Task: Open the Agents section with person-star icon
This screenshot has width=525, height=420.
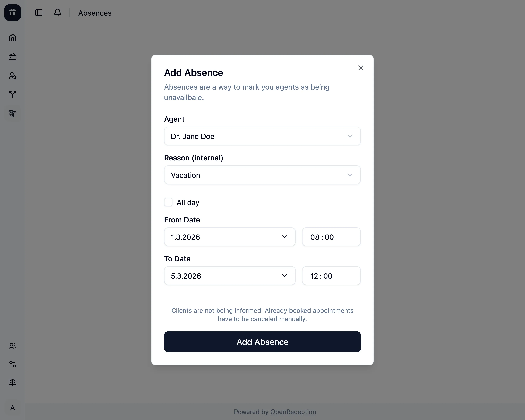Action: tap(12, 76)
